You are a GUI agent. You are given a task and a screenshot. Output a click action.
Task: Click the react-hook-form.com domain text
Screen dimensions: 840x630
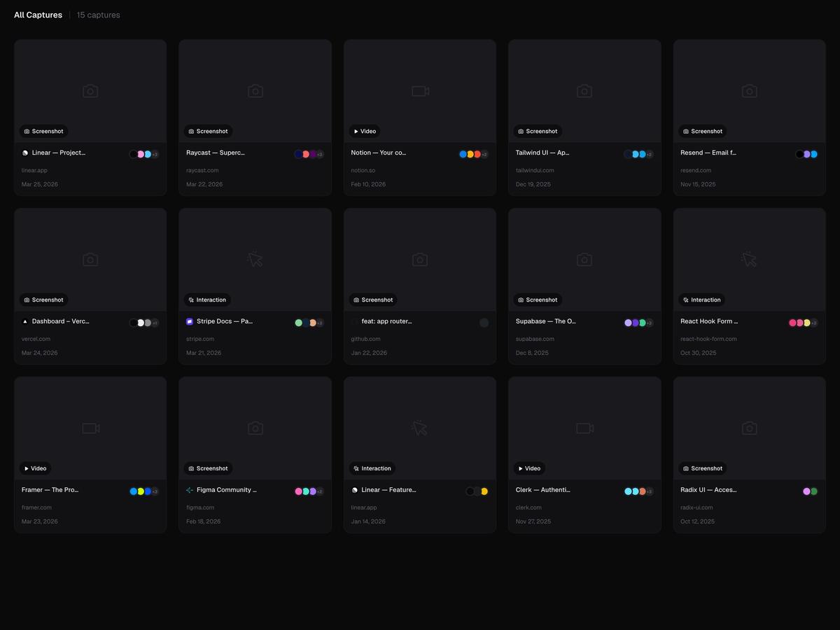click(708, 339)
